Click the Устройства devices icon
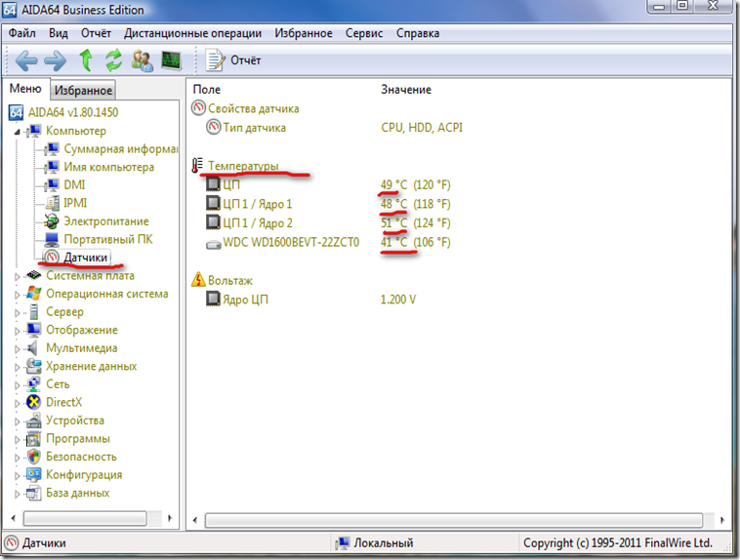The height and width of the screenshot is (560, 740). [33, 420]
